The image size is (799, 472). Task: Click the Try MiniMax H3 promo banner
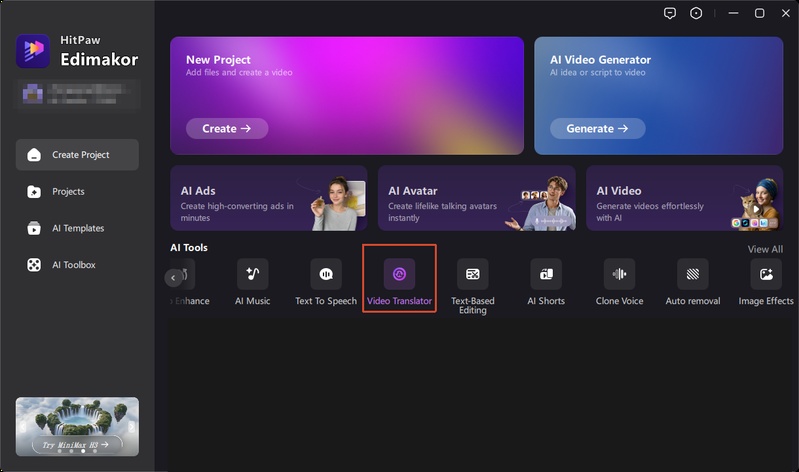tap(77, 426)
